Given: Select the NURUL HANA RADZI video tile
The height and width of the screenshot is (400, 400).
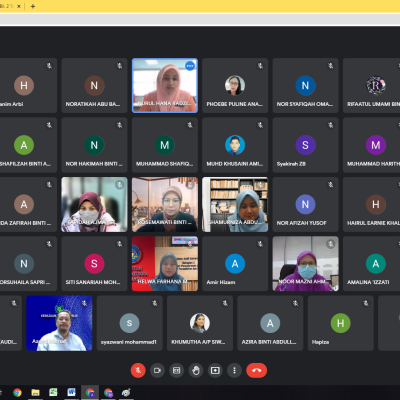Looking at the screenshot, I should click(165, 86).
